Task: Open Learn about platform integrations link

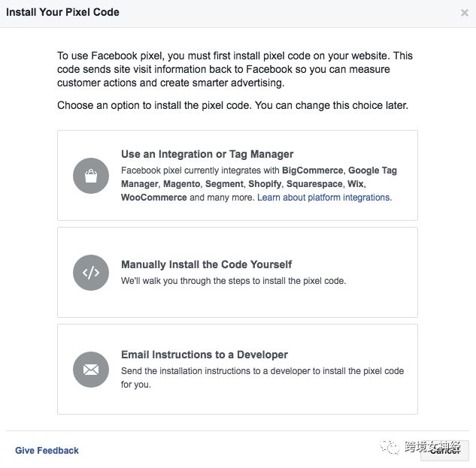Action: tap(323, 198)
